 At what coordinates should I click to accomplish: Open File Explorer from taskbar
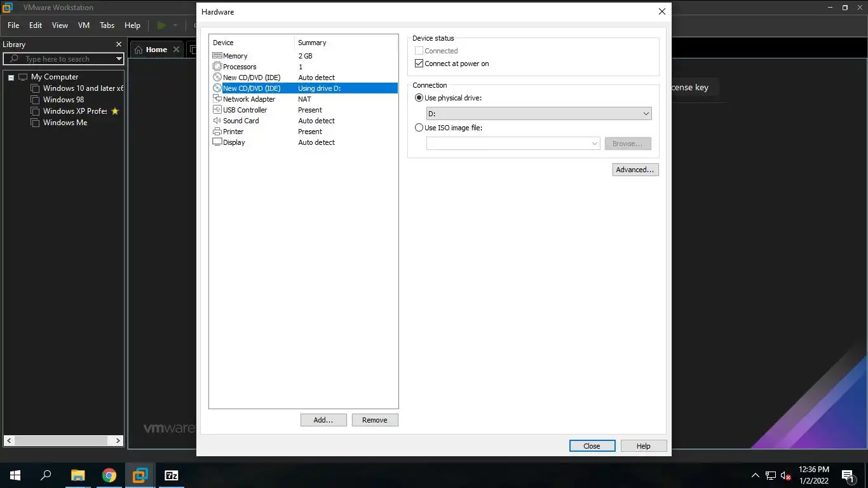[78, 475]
